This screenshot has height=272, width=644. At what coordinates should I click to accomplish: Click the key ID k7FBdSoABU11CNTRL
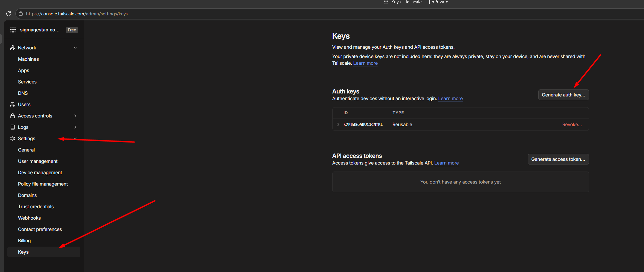(363, 124)
